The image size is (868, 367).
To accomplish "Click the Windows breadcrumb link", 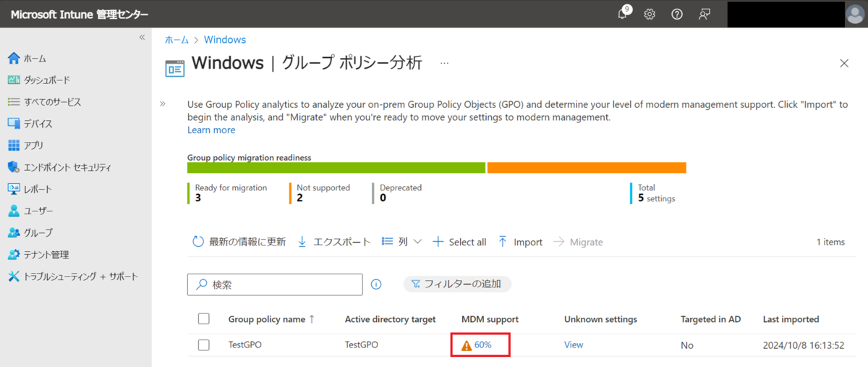I will [x=225, y=40].
